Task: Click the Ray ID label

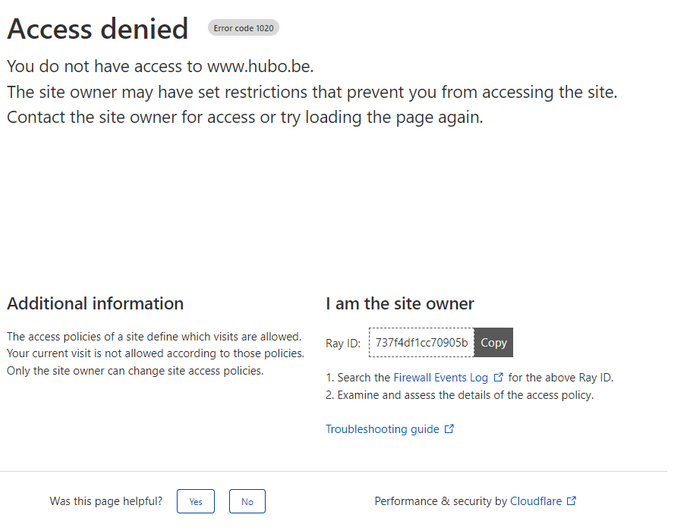Action: click(343, 342)
